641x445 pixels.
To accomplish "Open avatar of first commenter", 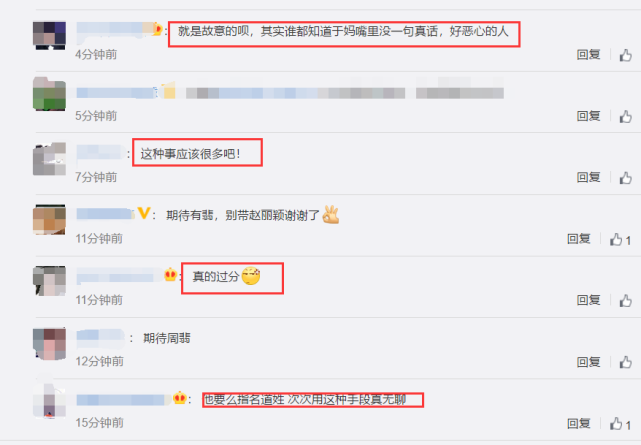I will click(49, 36).
